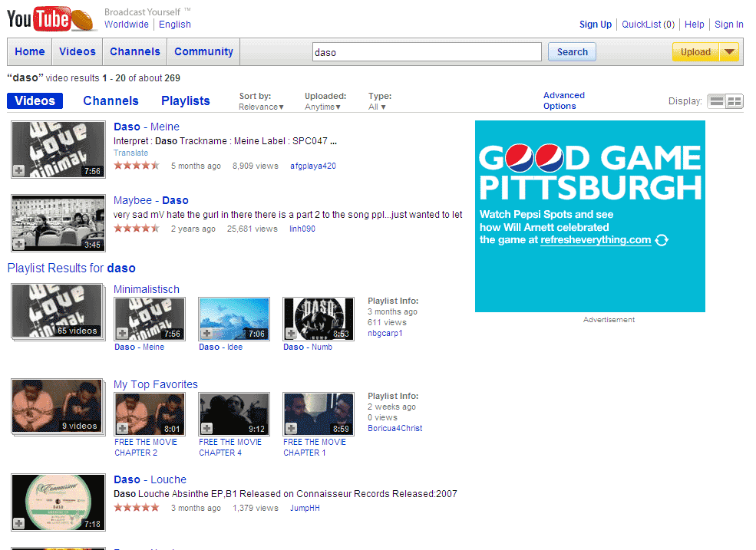Open the Maybee - Daso video title

pyautogui.click(x=151, y=200)
